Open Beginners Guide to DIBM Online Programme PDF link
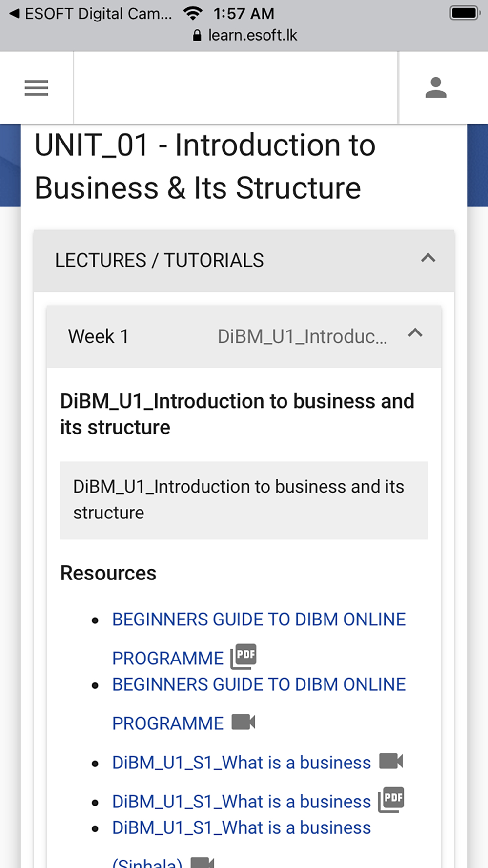This screenshot has width=488, height=868. coord(259,639)
